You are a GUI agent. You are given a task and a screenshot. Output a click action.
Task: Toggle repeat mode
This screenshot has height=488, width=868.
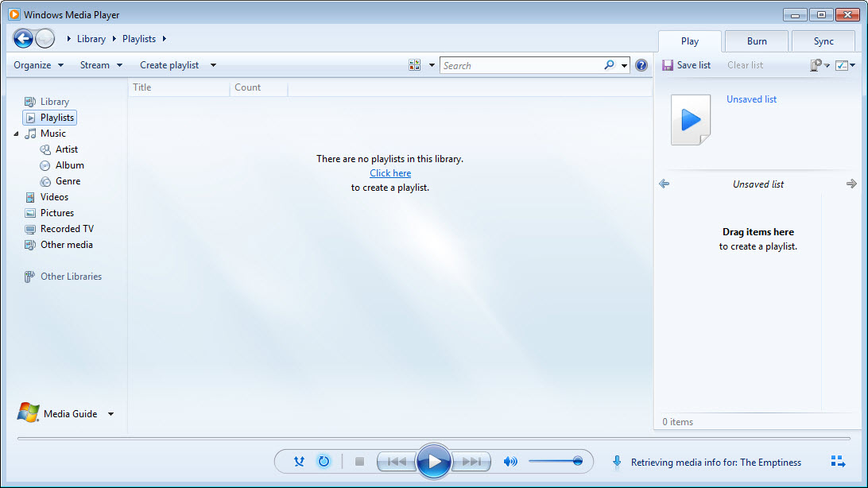point(324,461)
